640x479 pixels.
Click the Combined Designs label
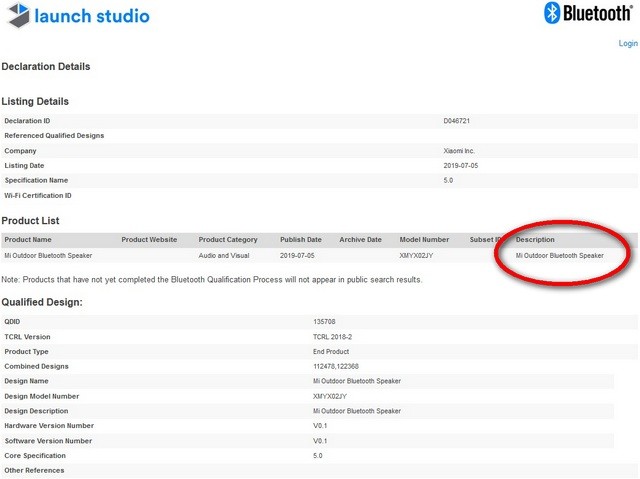click(x=36, y=366)
